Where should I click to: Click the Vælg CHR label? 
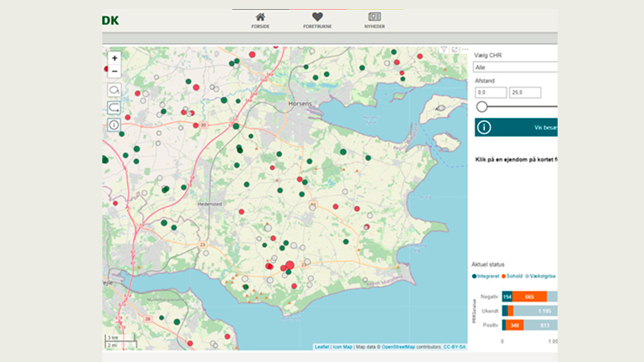[x=488, y=55]
